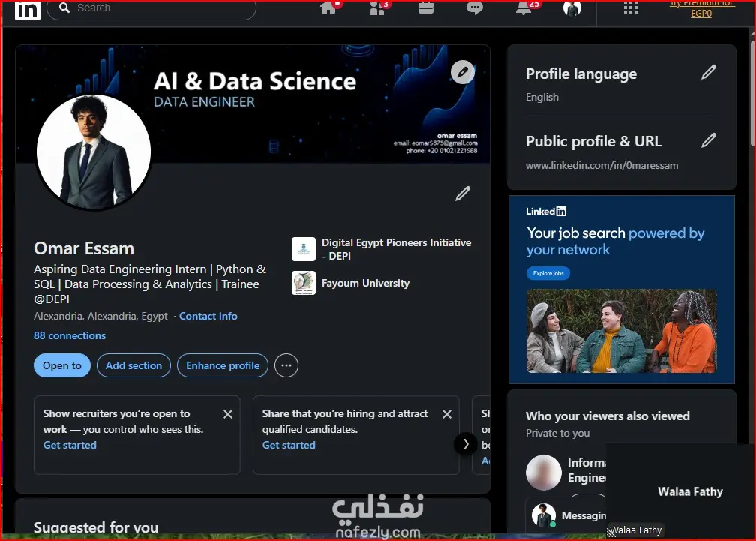Click the Omar Essam profile name
The image size is (756, 541).
point(84,248)
